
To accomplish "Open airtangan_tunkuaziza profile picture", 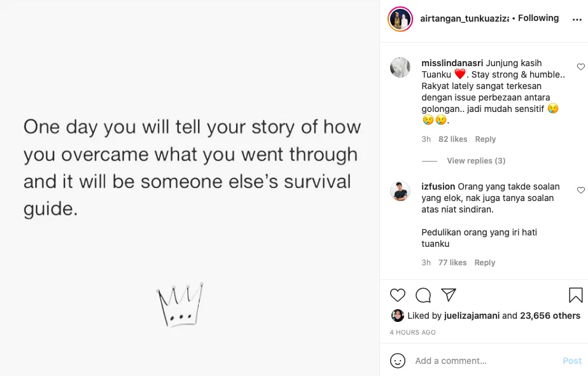I will 400,19.
